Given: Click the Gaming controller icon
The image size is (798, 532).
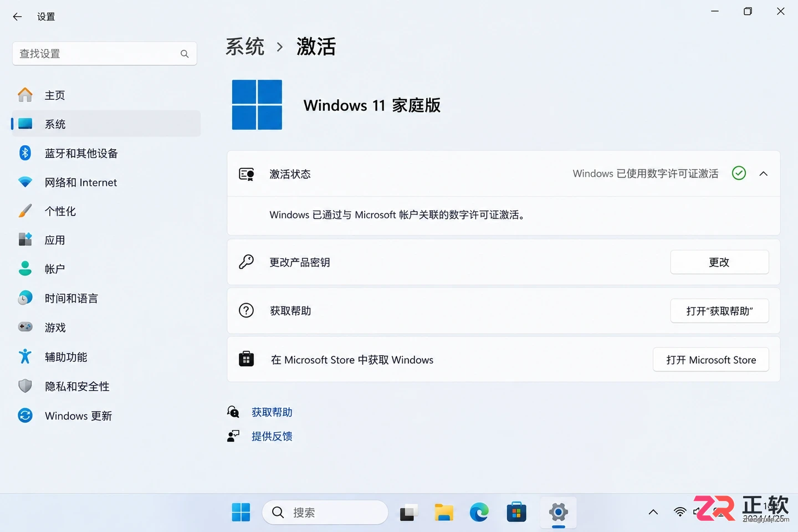Looking at the screenshot, I should point(25,327).
